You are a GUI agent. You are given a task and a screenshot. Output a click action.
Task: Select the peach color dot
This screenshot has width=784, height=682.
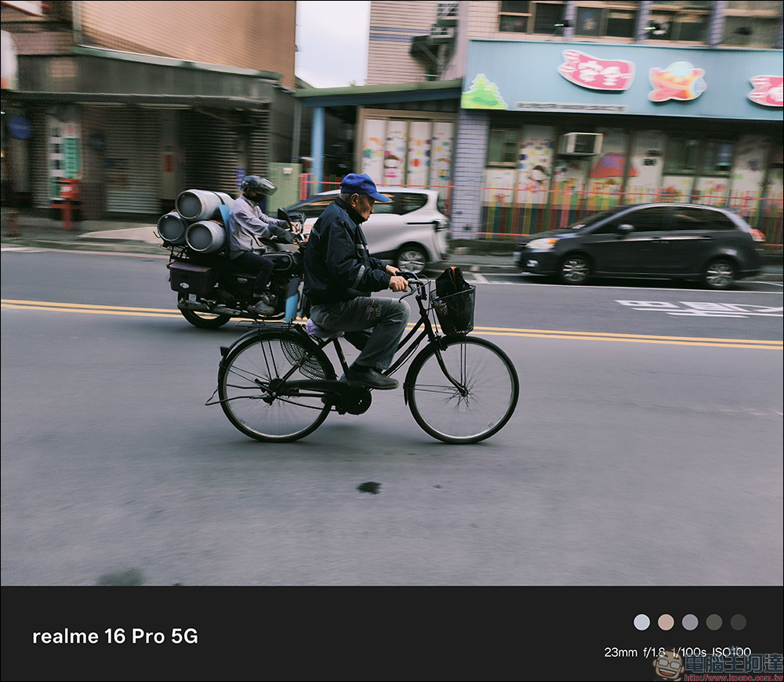[666, 622]
